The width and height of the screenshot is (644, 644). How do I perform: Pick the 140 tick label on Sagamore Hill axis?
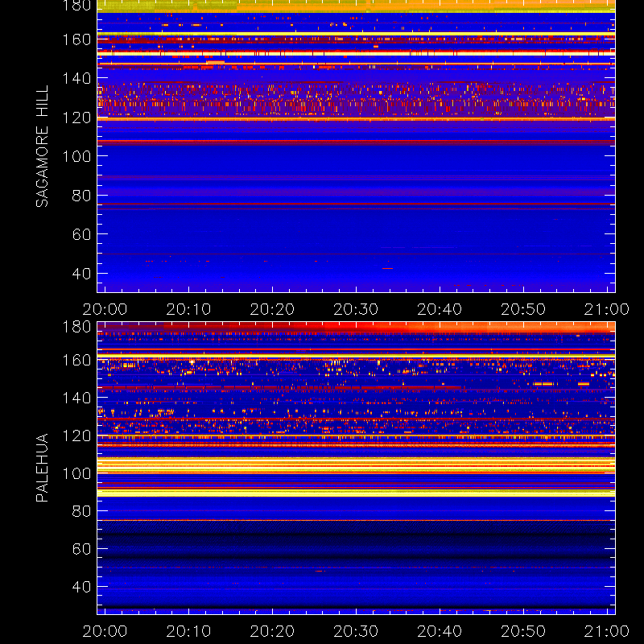(x=76, y=78)
